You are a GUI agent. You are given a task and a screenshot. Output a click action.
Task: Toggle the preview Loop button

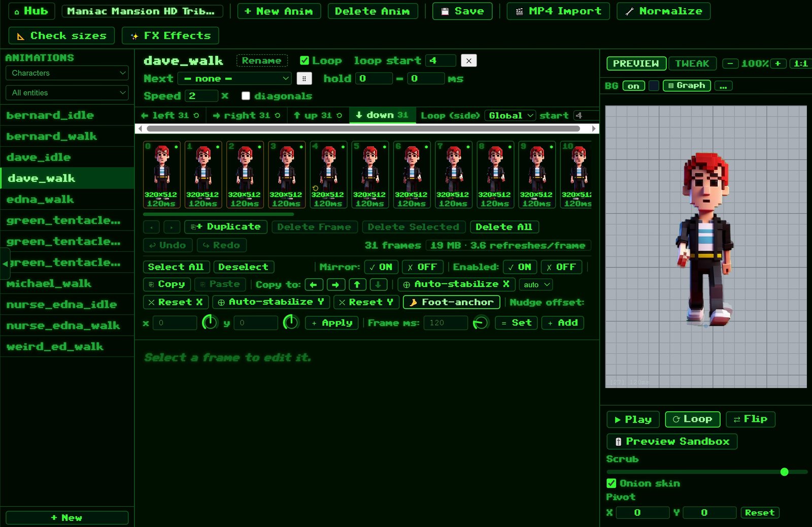[692, 419]
